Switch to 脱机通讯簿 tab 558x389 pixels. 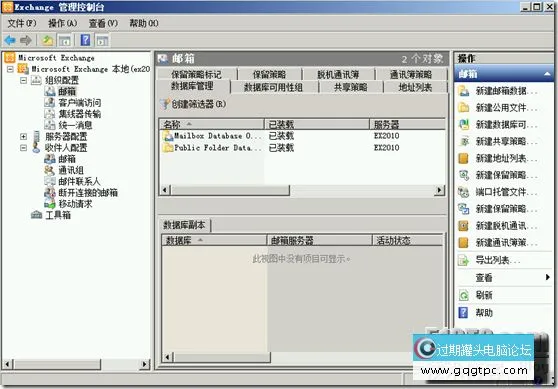click(x=338, y=74)
